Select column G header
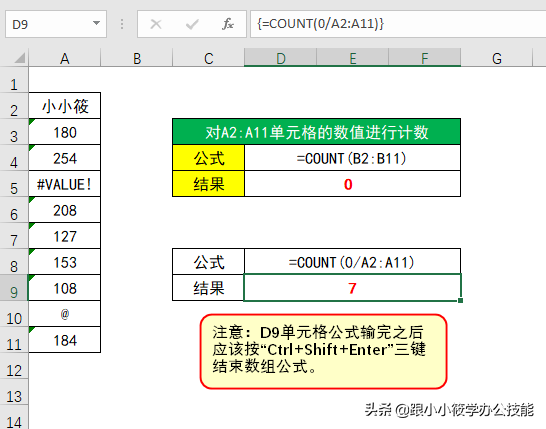 [497, 58]
